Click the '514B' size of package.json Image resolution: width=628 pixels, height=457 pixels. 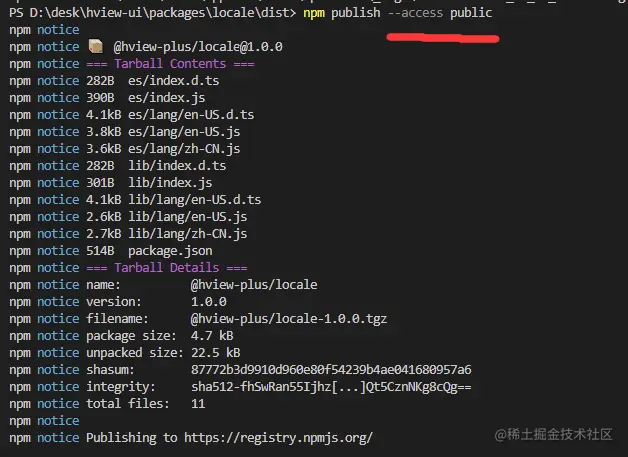click(x=100, y=251)
